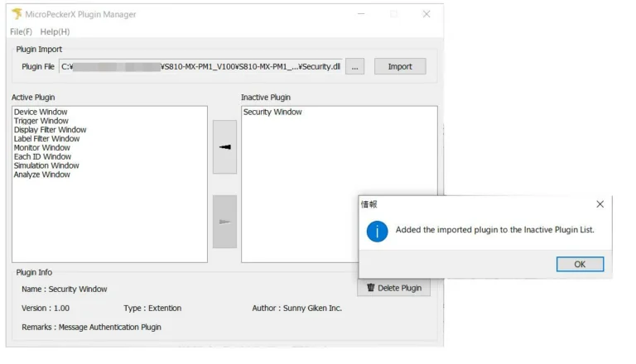Open the File(F) menu
This screenshot has width=636, height=364.
(21, 31)
